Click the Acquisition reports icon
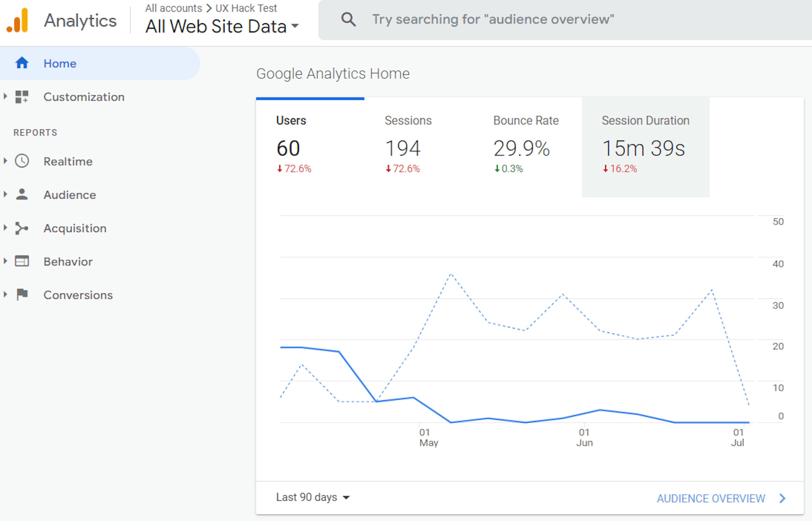 point(24,228)
